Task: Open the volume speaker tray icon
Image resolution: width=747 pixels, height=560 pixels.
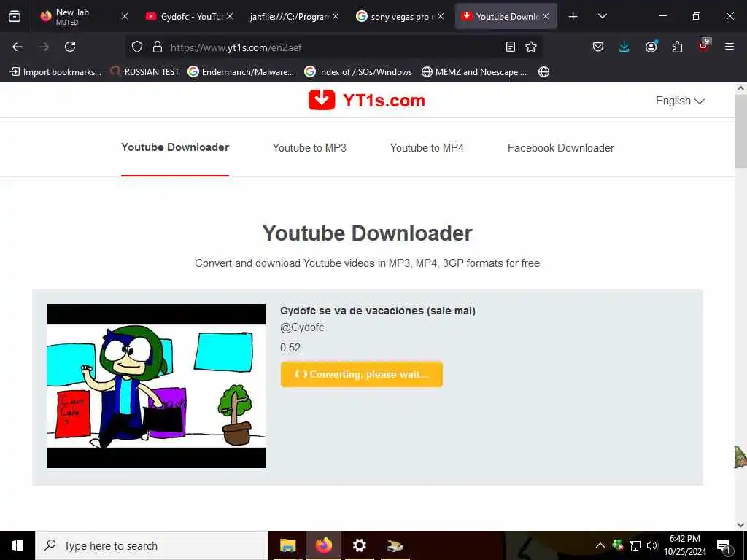Action: click(x=652, y=545)
